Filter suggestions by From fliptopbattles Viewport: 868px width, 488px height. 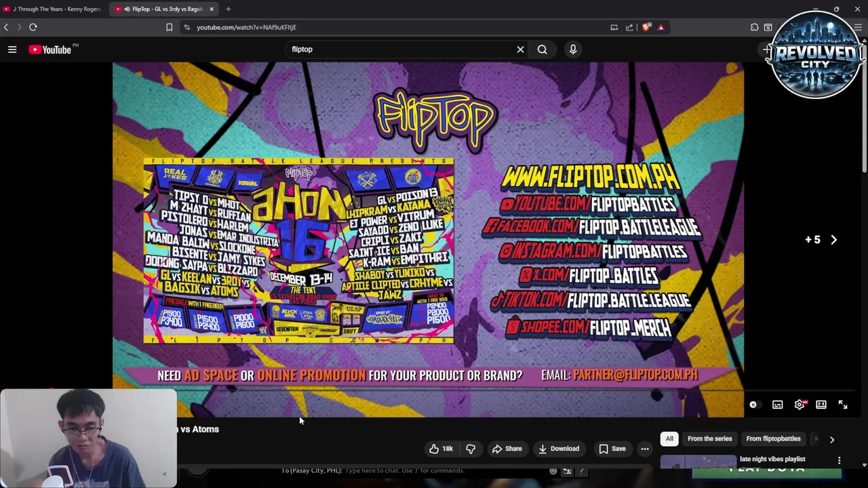[773, 439]
